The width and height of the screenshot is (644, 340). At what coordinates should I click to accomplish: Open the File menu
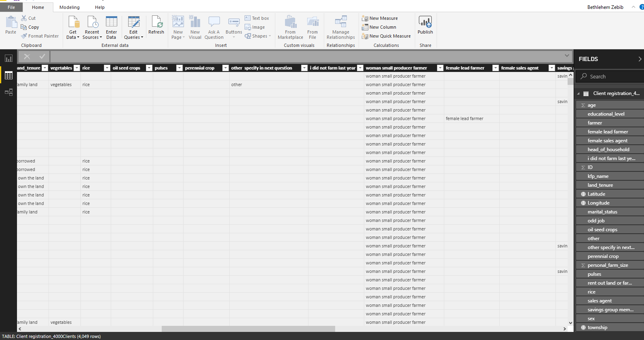(11, 7)
